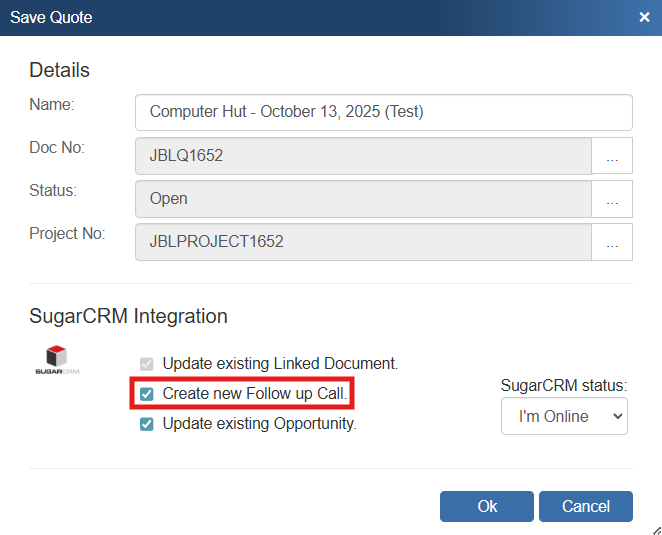Viewport: 662px width, 535px height.
Task: Open the Project No browse ellipsis button
Action: click(612, 242)
